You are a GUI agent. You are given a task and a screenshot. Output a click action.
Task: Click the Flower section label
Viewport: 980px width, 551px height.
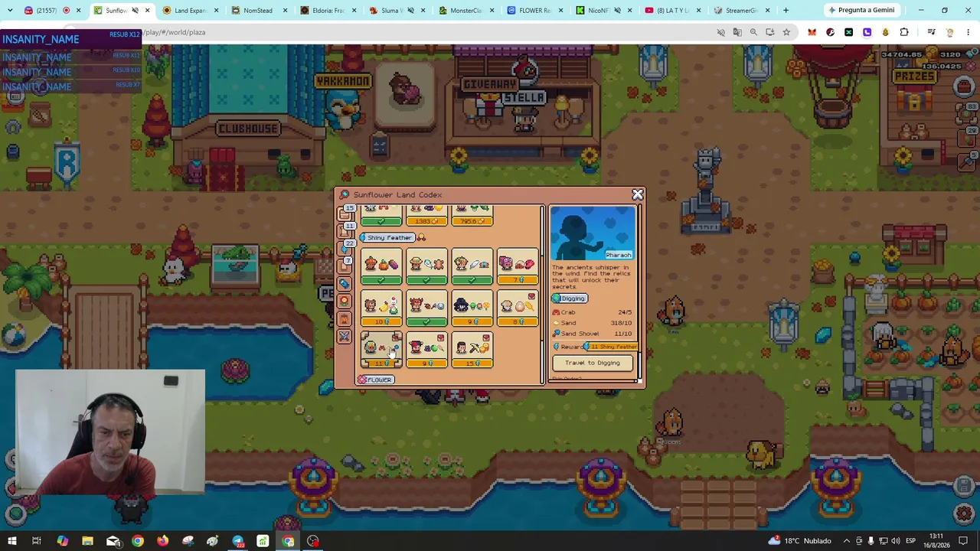376,380
